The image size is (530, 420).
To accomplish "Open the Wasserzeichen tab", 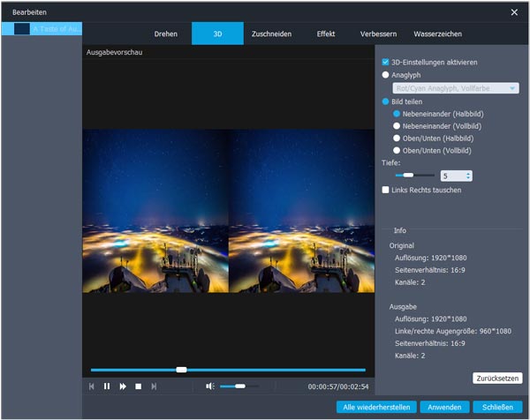I will (x=437, y=34).
